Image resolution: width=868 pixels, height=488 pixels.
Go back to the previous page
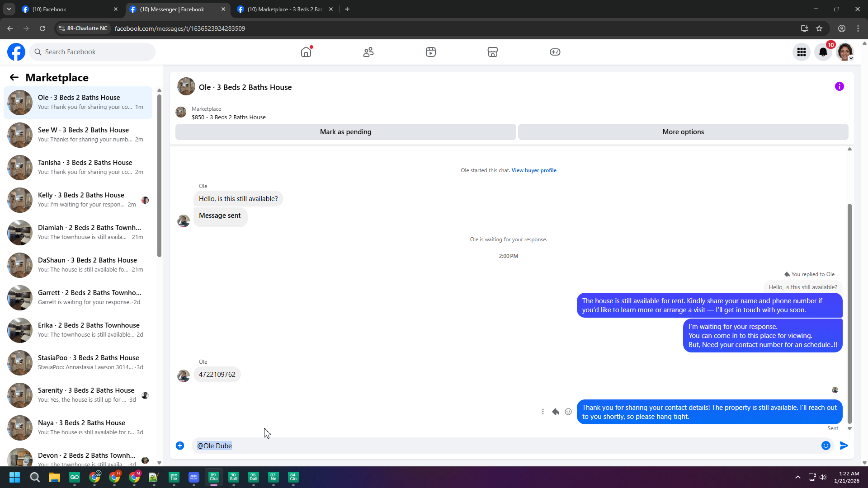click(10, 28)
